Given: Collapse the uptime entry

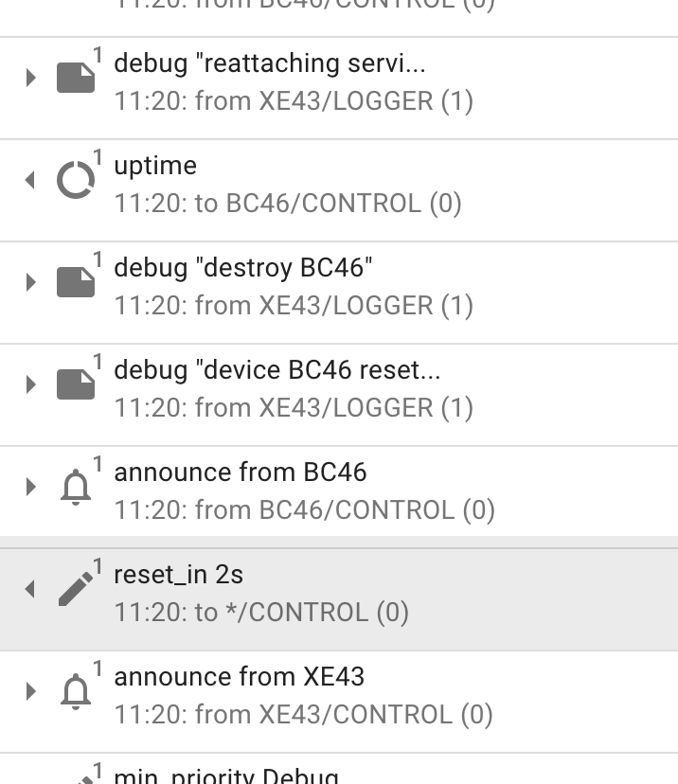Looking at the screenshot, I should click(x=28, y=180).
